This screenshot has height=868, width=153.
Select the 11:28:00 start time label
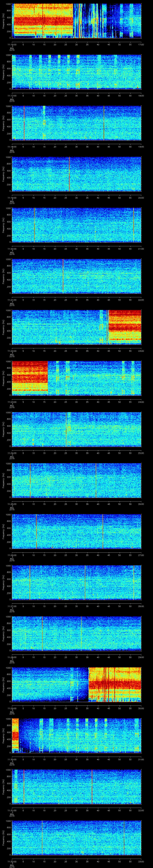pos(12,657)
